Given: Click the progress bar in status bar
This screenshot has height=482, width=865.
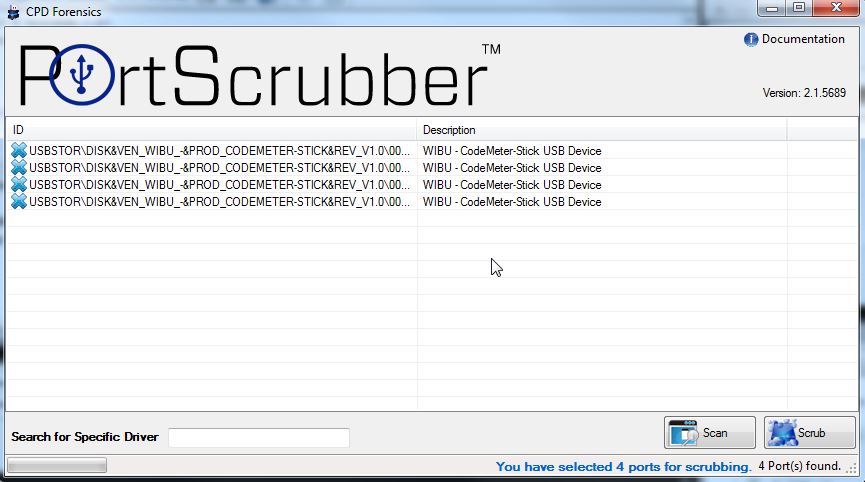Looking at the screenshot, I should [x=57, y=466].
